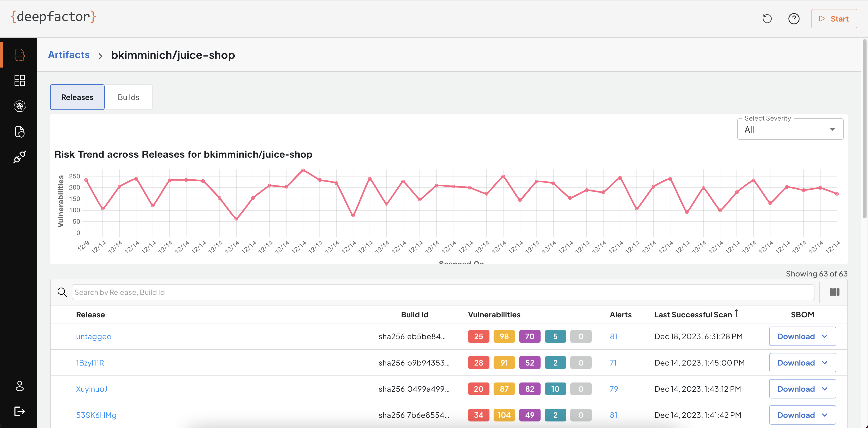
Task: Open the Select Severity dropdown
Action: (790, 129)
